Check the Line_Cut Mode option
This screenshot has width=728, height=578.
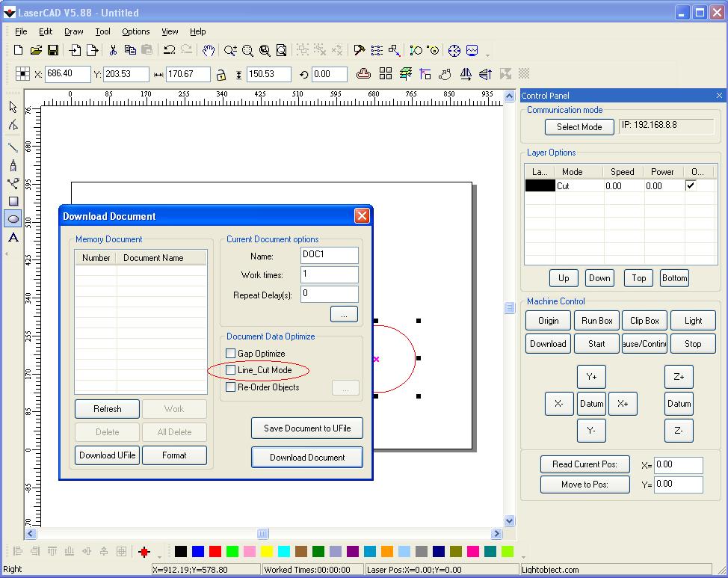231,370
